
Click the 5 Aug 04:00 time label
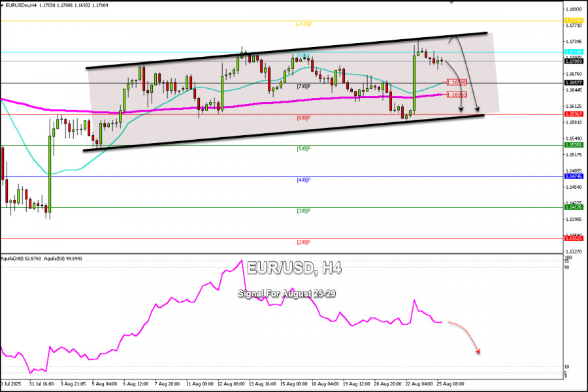coord(105,384)
